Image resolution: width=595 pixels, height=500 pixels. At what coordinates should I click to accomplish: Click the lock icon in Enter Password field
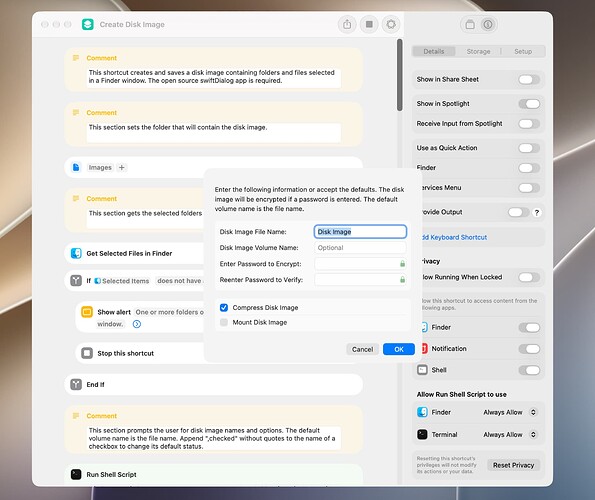402,264
